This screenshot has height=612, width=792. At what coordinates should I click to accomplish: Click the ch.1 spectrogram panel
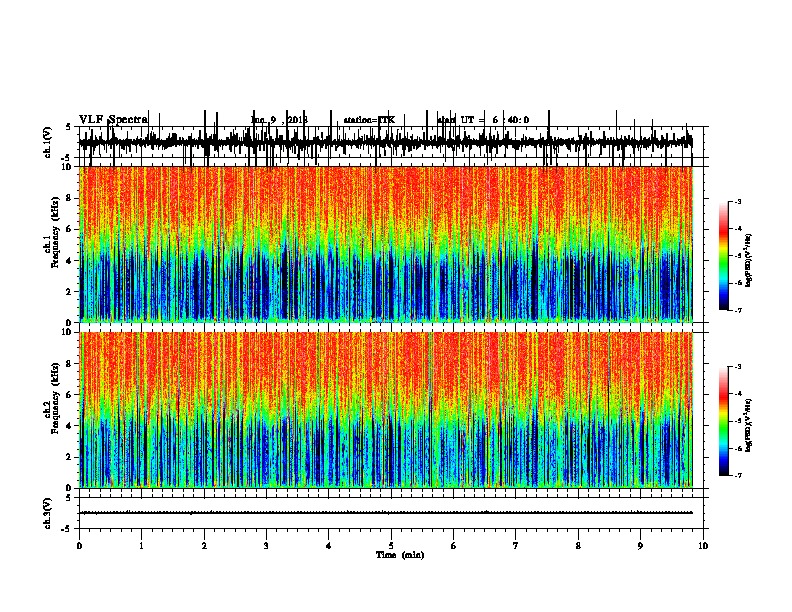386,244
